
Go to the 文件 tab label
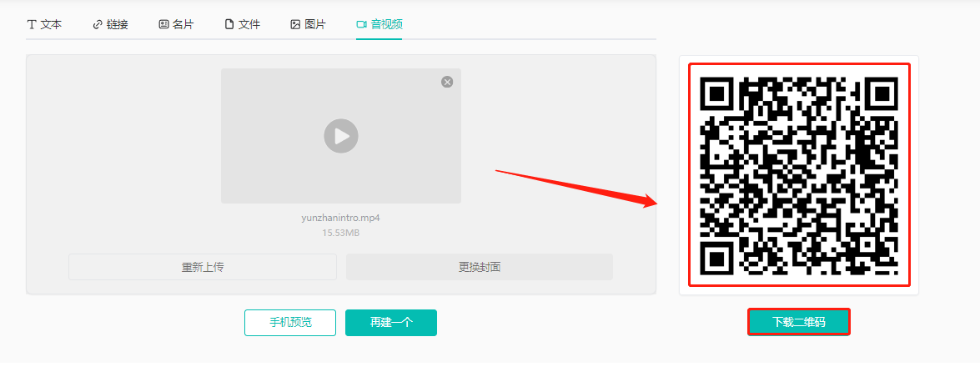tap(249, 25)
